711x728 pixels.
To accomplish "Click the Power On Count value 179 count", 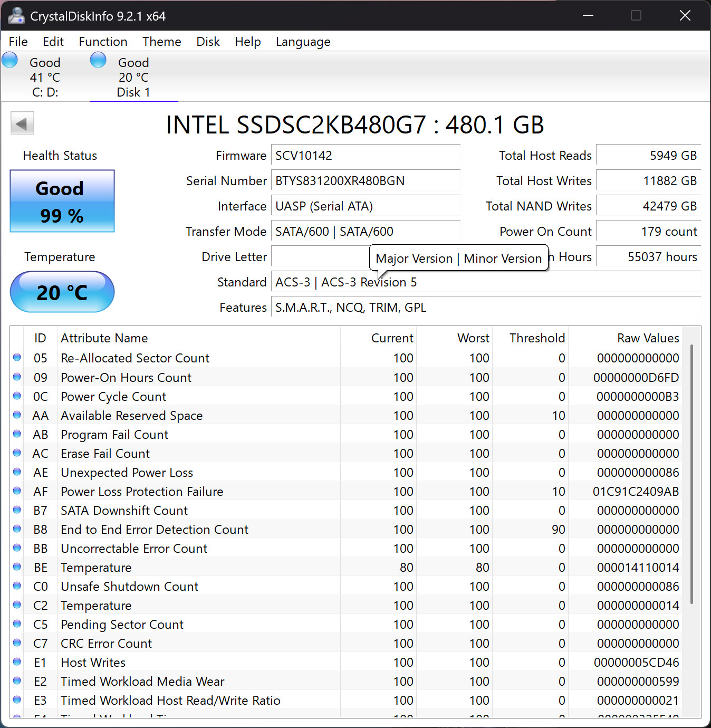I will (x=648, y=232).
